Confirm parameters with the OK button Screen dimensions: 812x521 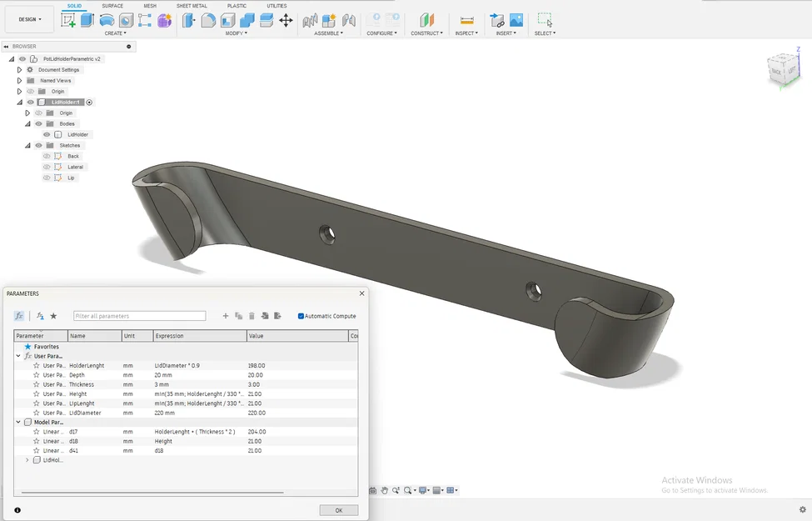point(338,509)
